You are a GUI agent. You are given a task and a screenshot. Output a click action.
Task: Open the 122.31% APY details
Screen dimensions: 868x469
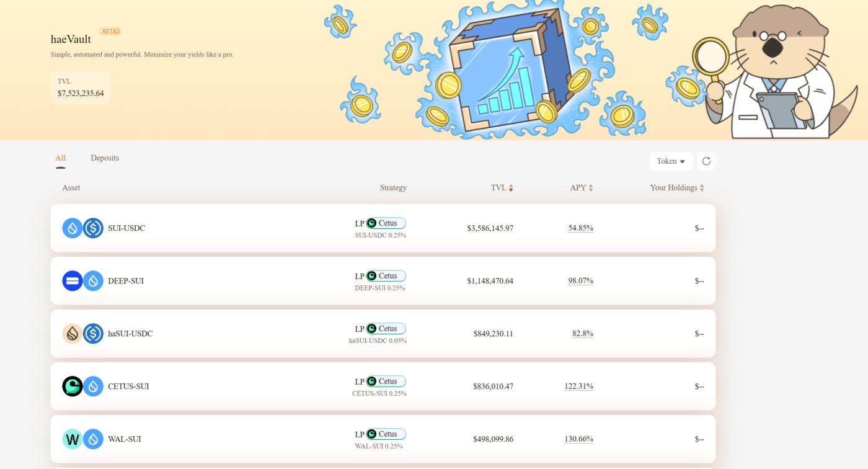[x=578, y=386]
